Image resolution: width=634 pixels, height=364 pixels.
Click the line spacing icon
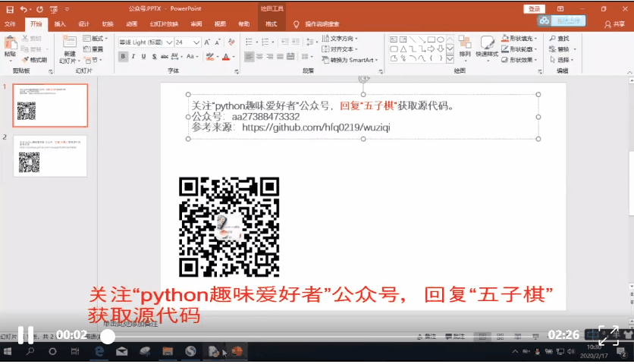[x=309, y=42]
